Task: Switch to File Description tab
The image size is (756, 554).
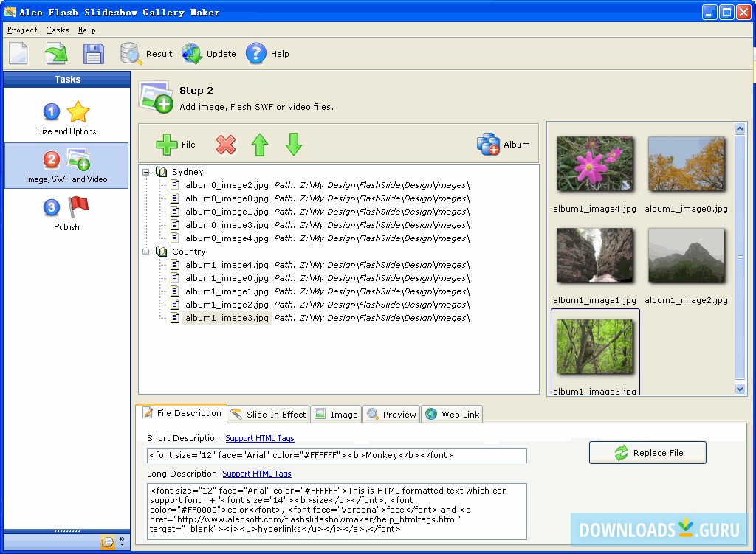Action: [182, 413]
